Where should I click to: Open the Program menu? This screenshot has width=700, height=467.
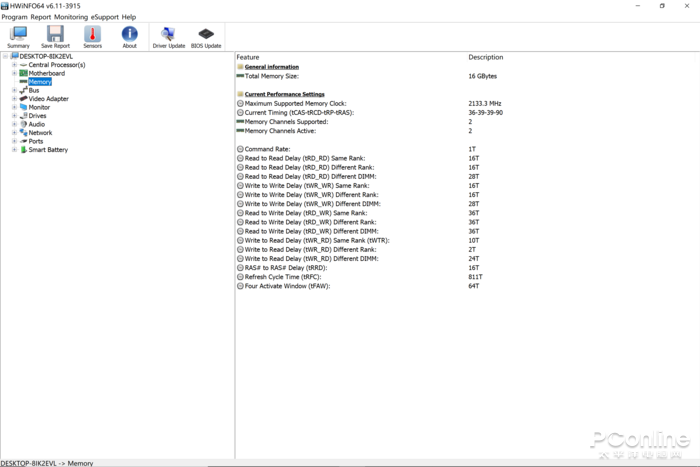tap(14, 17)
